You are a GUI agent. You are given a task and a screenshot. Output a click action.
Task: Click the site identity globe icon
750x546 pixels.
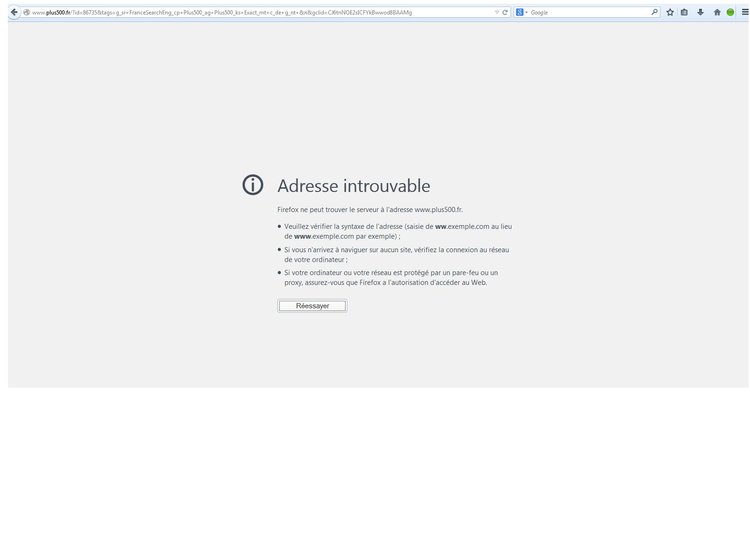click(27, 12)
